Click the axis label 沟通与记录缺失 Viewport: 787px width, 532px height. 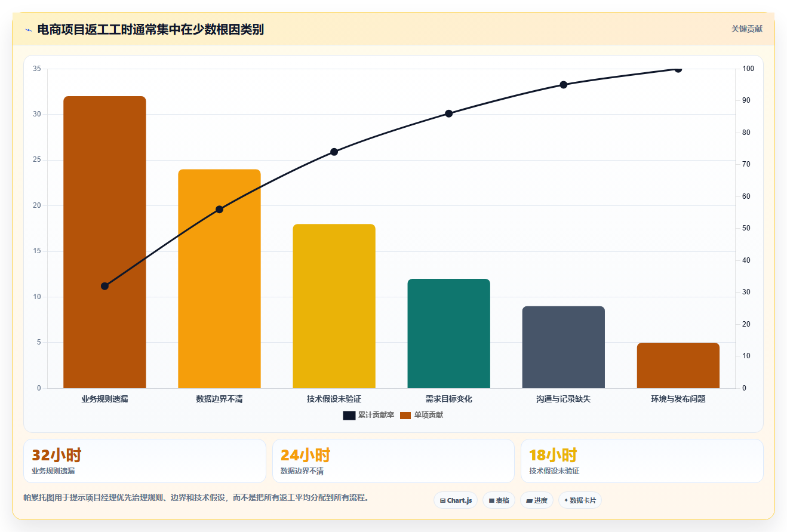click(x=563, y=399)
